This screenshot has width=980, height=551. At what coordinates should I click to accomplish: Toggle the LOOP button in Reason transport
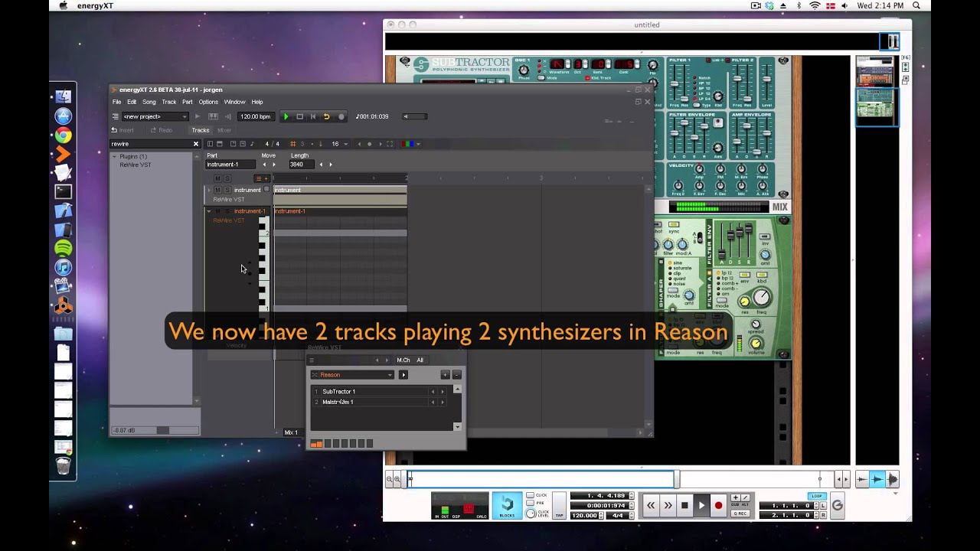tap(817, 496)
